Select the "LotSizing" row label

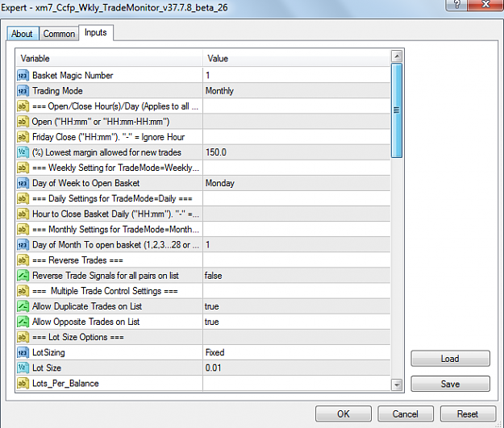coord(48,353)
